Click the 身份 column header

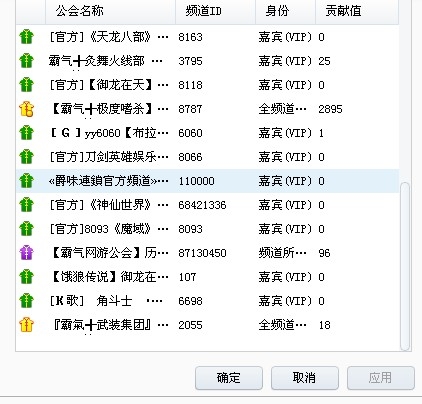click(x=285, y=11)
